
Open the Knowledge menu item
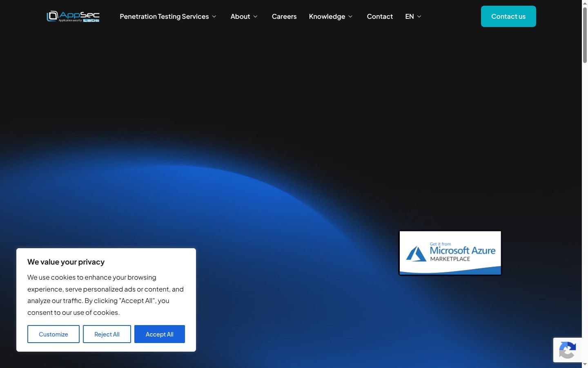[327, 16]
